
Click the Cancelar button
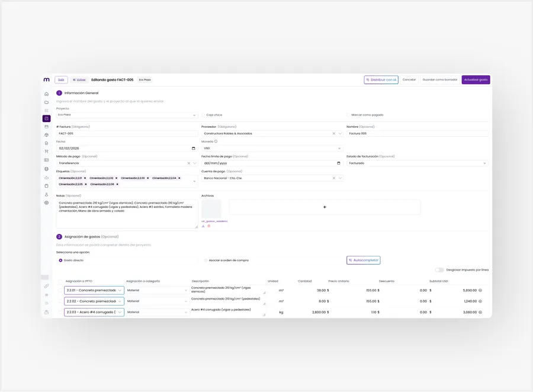(x=409, y=80)
